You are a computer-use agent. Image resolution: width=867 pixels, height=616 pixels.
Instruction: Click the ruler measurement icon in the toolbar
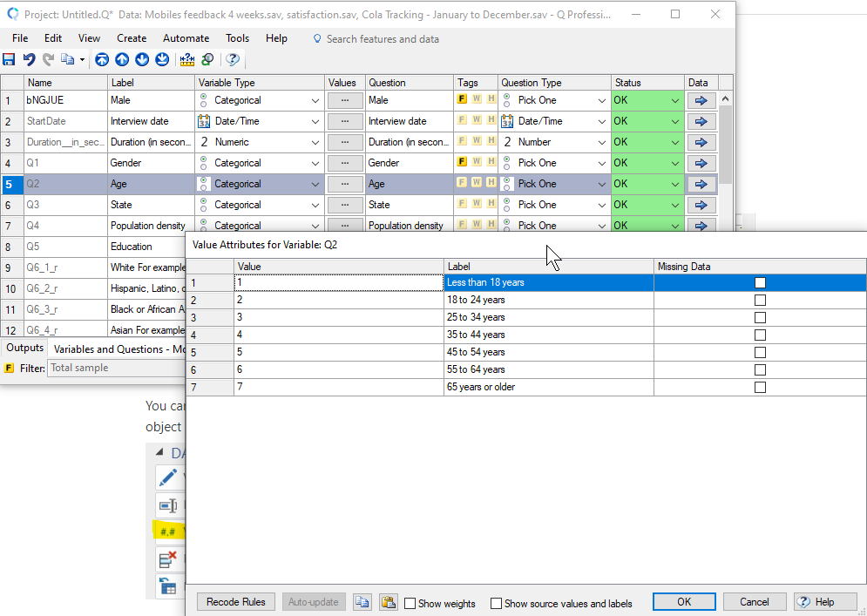click(187, 59)
